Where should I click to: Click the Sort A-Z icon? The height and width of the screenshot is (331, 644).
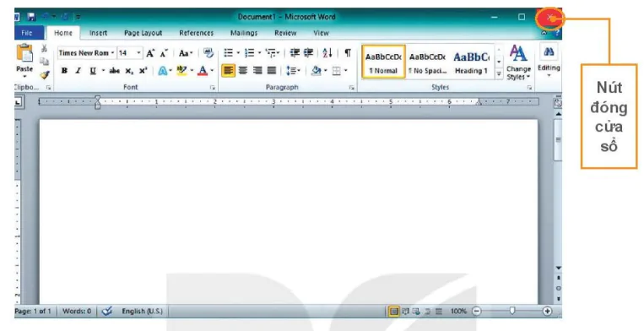tap(327, 53)
